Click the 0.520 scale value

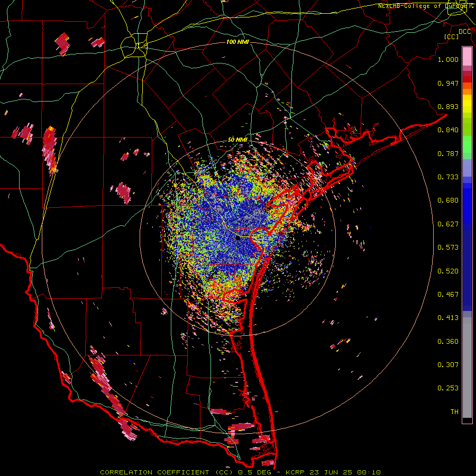tap(448, 271)
